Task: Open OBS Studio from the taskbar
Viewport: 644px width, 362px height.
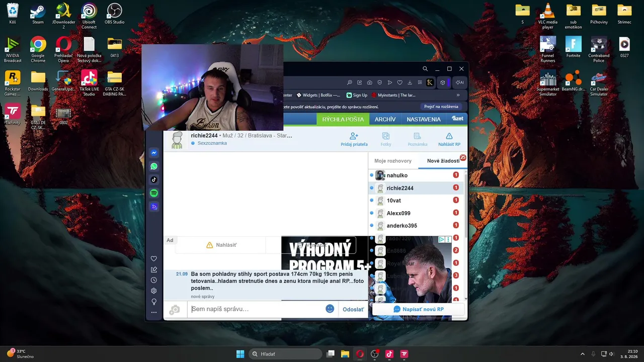Action: pos(374,354)
